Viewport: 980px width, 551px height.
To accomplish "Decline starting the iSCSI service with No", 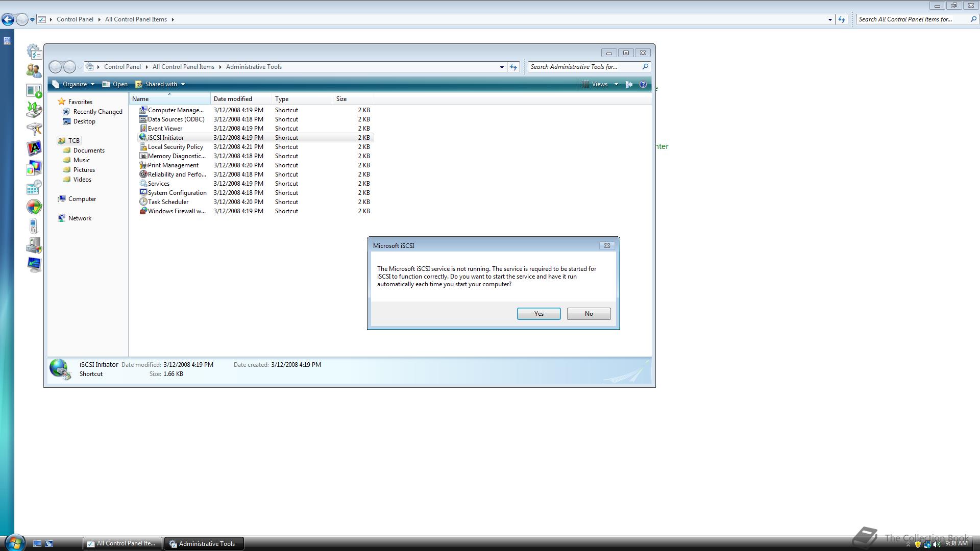I will (x=589, y=314).
